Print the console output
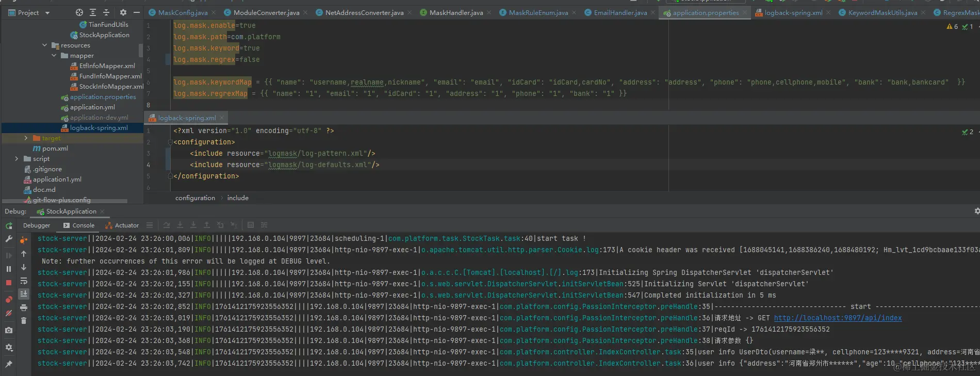This screenshot has width=980, height=376. (x=24, y=307)
